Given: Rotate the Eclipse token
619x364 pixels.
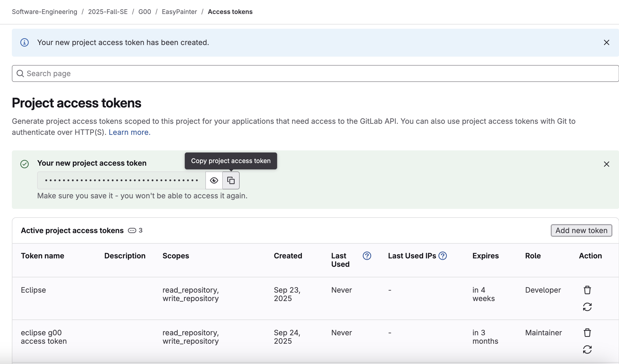Looking at the screenshot, I should pyautogui.click(x=587, y=307).
